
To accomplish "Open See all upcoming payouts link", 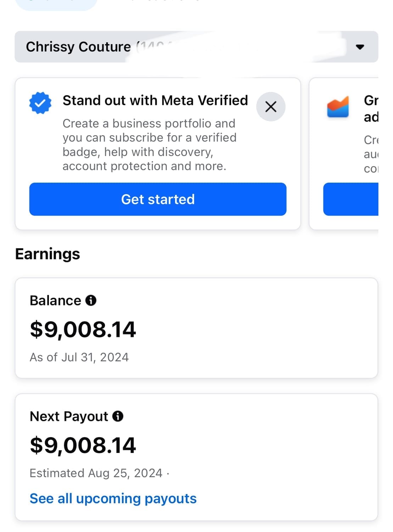I will 113,498.
